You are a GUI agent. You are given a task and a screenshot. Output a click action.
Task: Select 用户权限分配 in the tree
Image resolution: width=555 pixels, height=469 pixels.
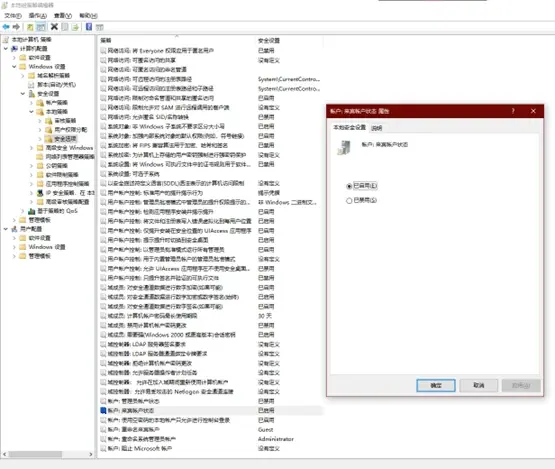click(70, 130)
